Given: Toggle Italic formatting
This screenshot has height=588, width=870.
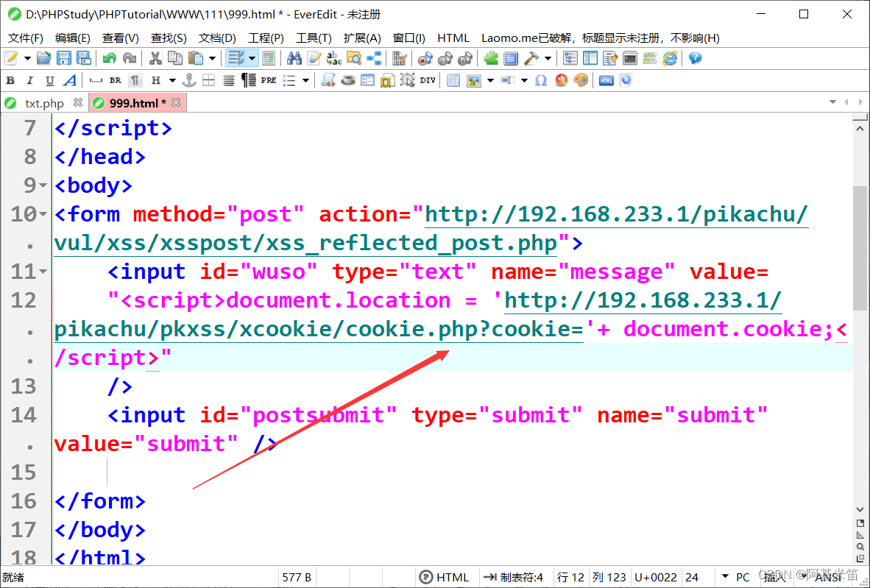Looking at the screenshot, I should 30,81.
